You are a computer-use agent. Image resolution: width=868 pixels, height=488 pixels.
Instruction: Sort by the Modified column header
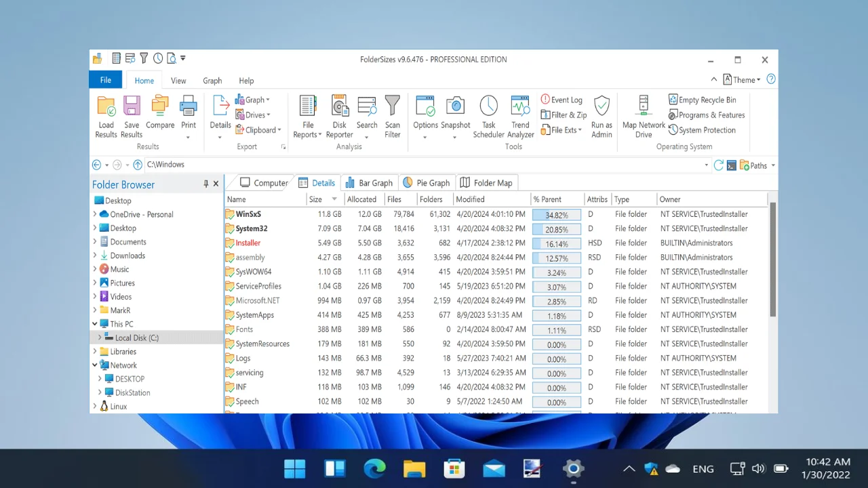pyautogui.click(x=492, y=199)
